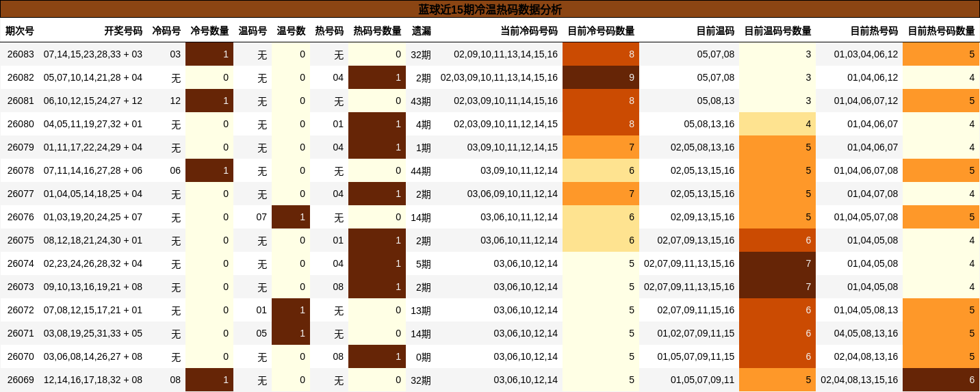
Task: Click period number 26074
Action: (x=21, y=263)
